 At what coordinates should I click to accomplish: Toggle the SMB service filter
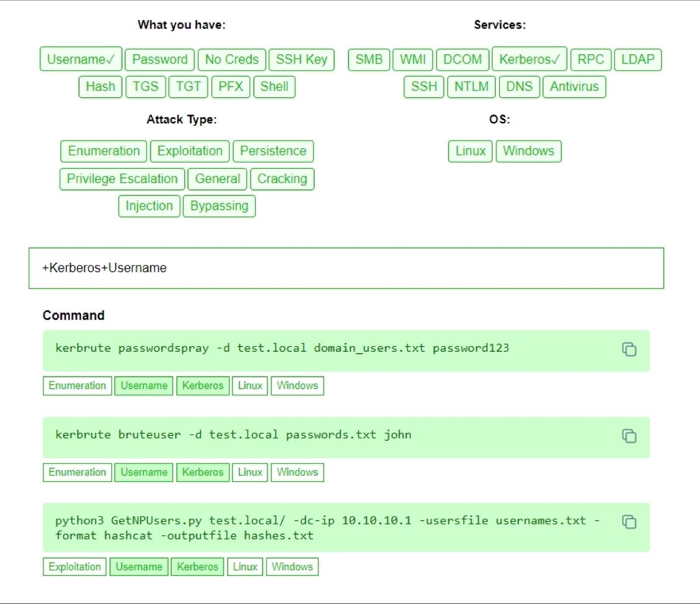369,59
